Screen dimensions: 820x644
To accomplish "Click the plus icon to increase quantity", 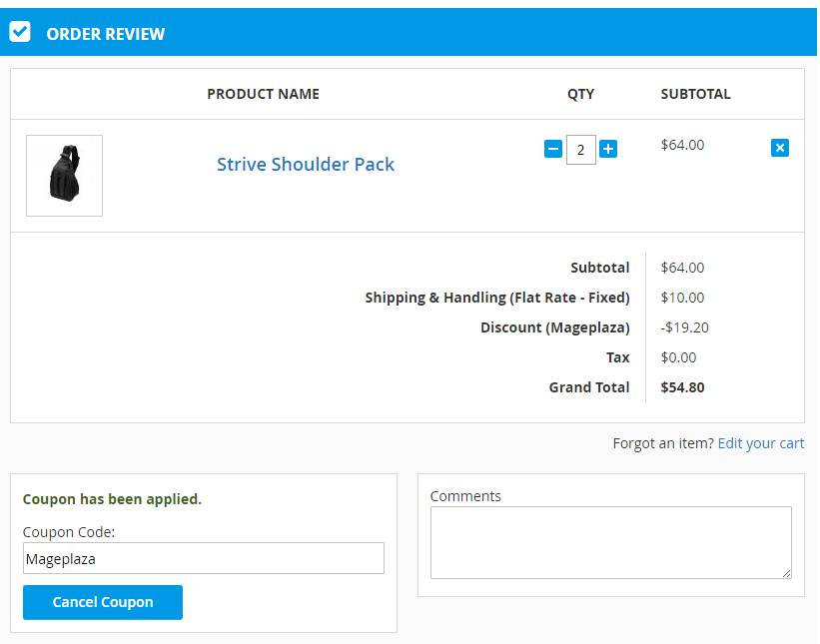I will pos(608,149).
